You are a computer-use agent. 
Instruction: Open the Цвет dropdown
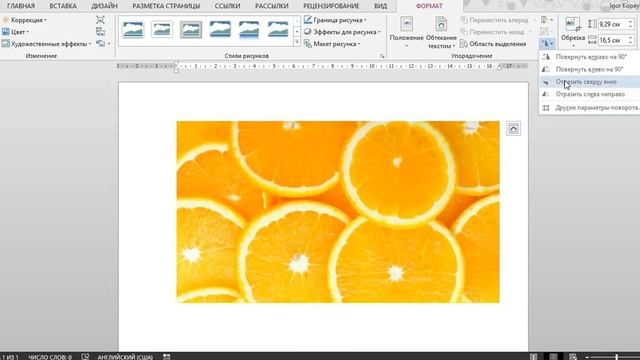(x=16, y=31)
